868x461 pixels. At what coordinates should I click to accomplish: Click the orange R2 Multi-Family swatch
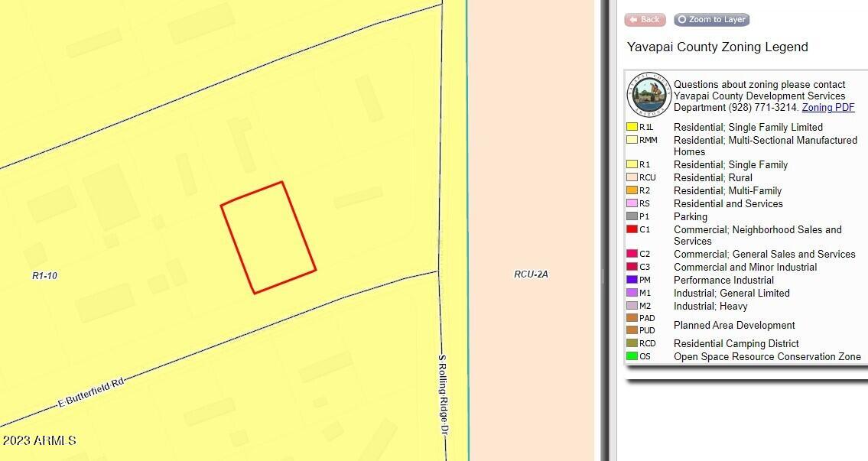(632, 190)
